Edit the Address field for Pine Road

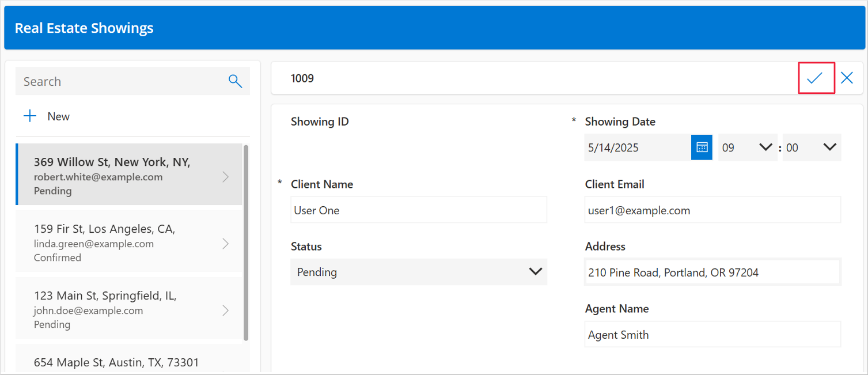(x=712, y=271)
